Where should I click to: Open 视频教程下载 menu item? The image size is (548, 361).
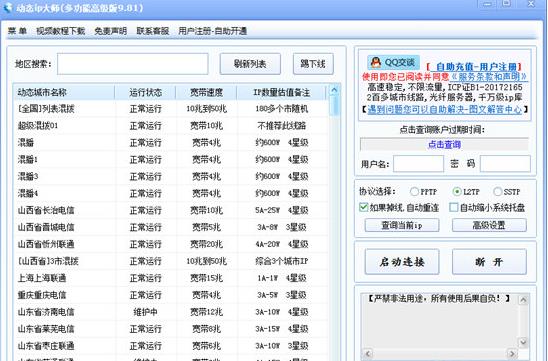[60, 31]
